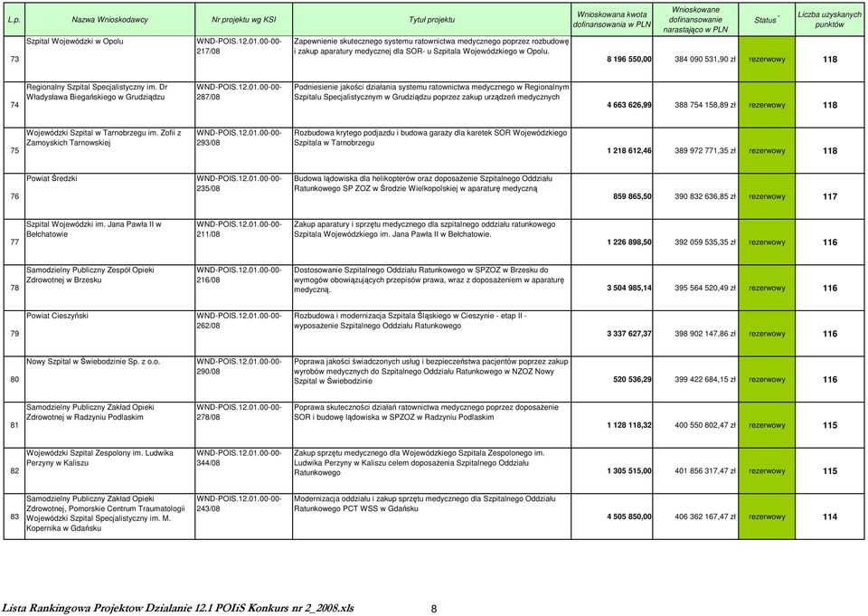This screenshot has height=616, width=868.
Task: Click the 'rezerwowy' status in row 73
Action: [767, 60]
